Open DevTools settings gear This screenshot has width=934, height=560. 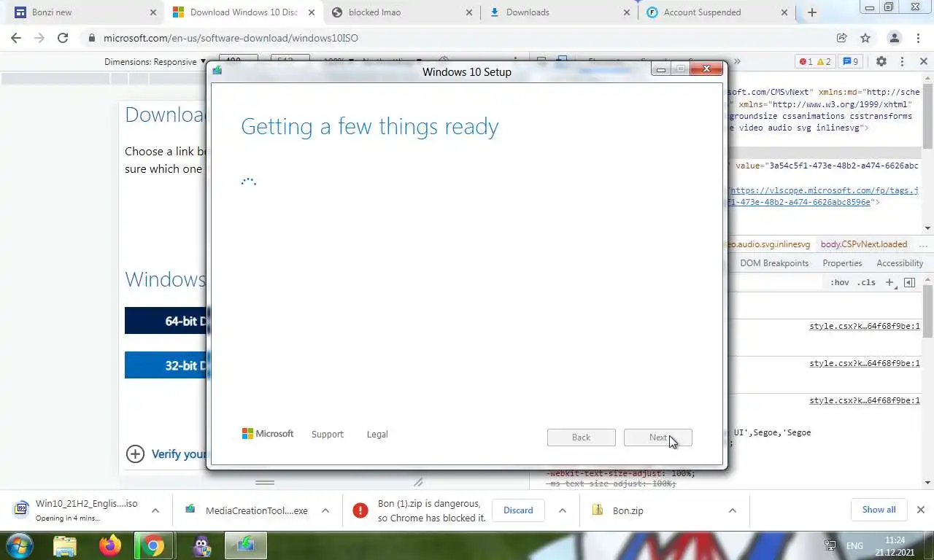point(881,61)
